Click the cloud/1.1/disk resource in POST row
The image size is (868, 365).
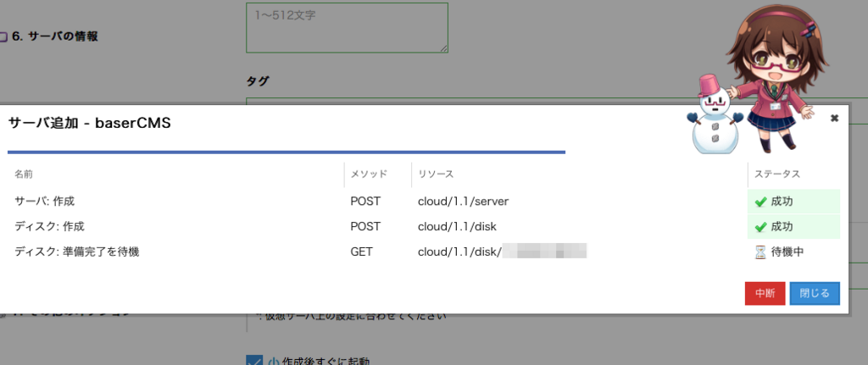click(457, 227)
